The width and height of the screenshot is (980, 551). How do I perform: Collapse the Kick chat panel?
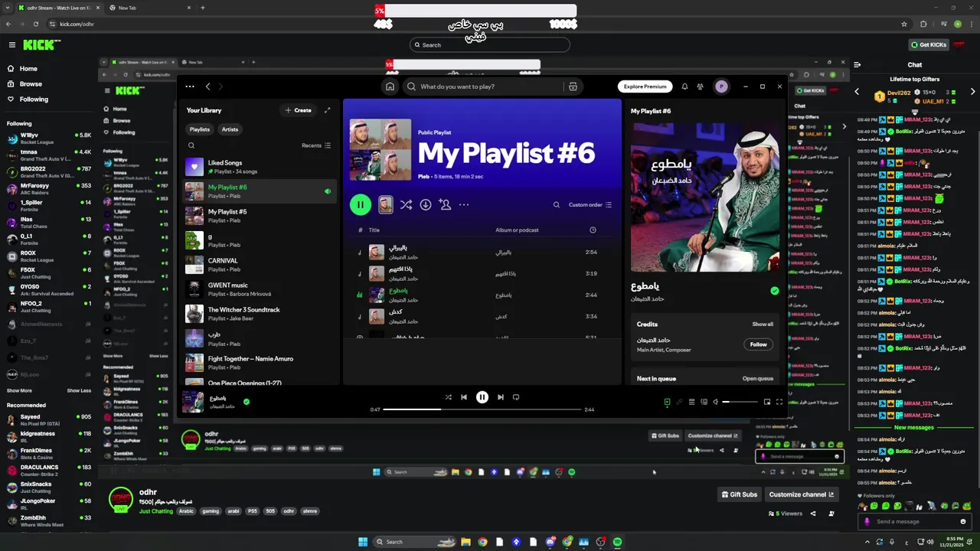click(857, 65)
